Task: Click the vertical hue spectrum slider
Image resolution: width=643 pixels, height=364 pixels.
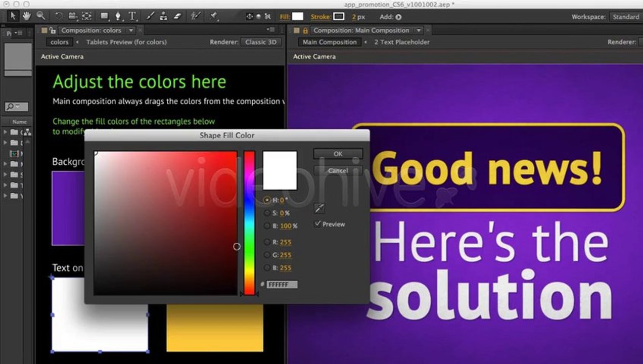Action: (249, 222)
